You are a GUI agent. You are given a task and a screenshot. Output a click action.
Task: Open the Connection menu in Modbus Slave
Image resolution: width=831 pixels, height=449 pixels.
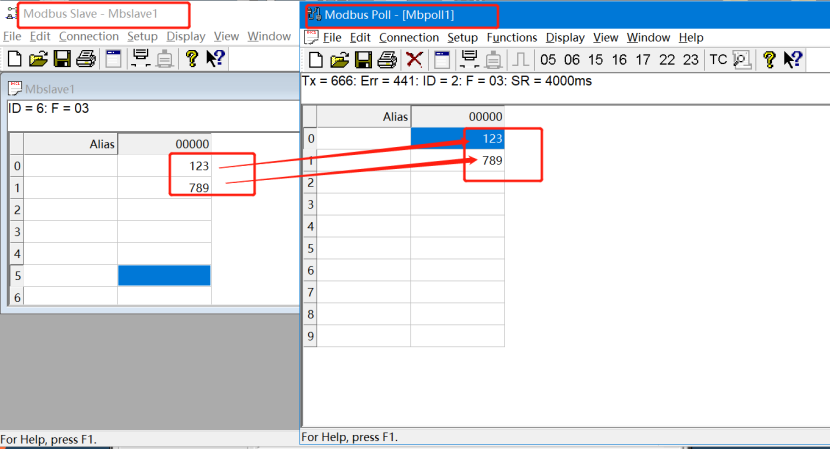pyautogui.click(x=89, y=36)
